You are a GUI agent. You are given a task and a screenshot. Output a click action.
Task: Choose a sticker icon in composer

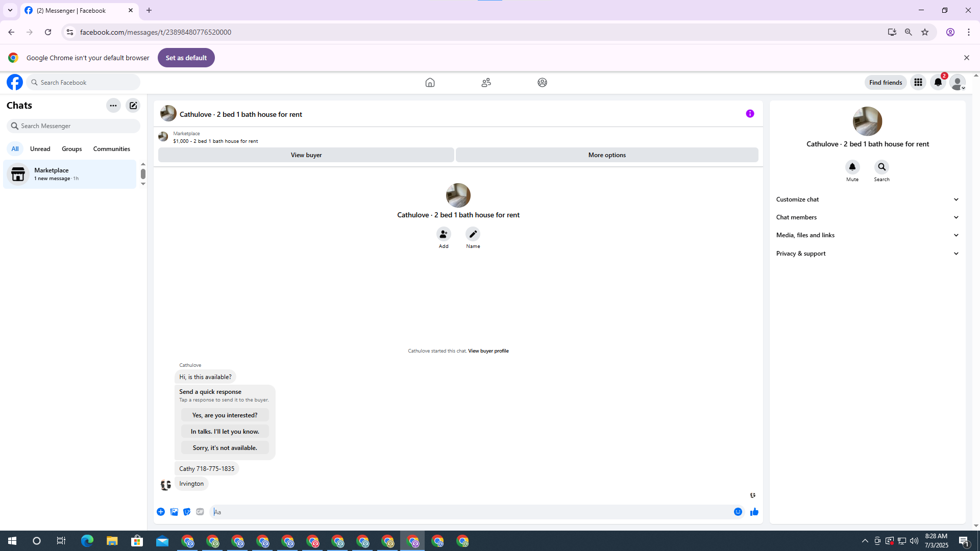point(187,512)
